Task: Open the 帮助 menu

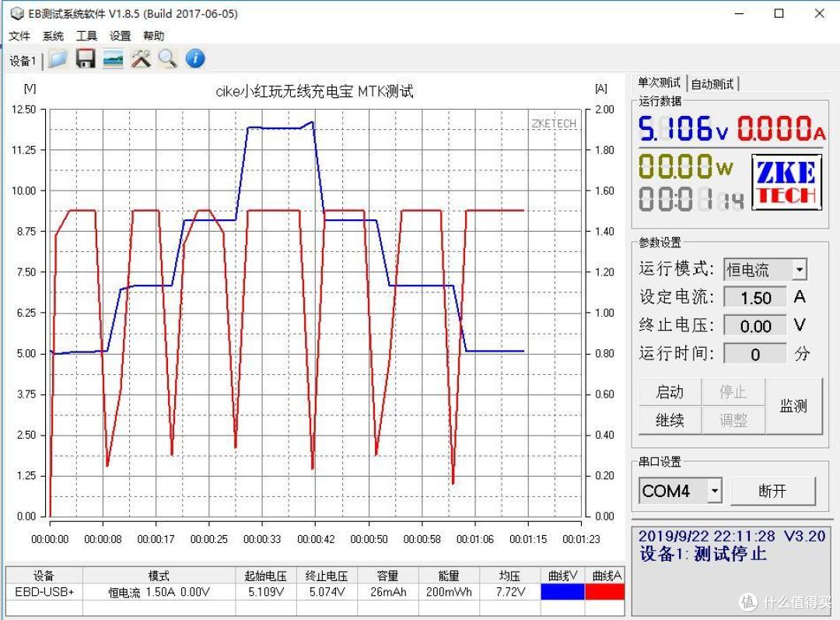Action: pyautogui.click(x=153, y=36)
